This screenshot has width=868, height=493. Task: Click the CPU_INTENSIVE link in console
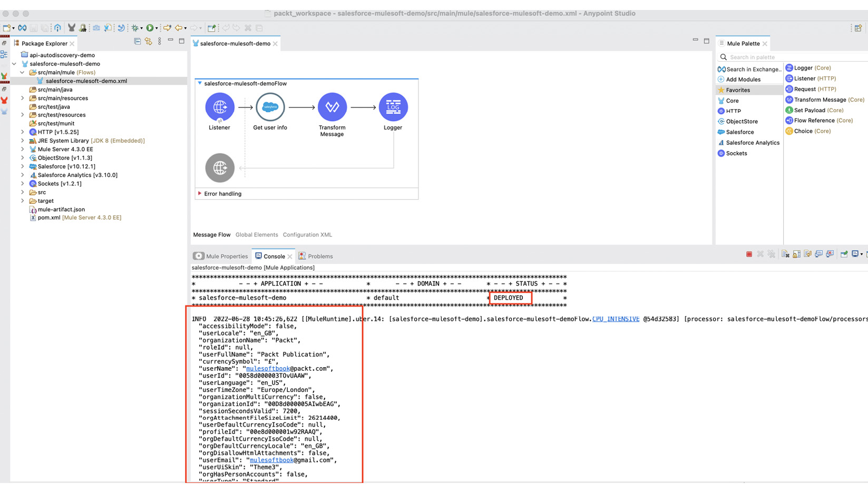coord(616,319)
